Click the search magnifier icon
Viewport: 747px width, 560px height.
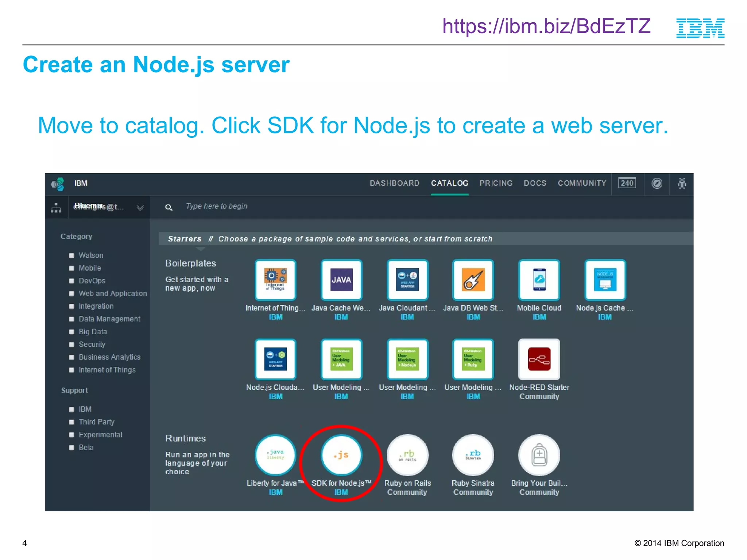(169, 207)
